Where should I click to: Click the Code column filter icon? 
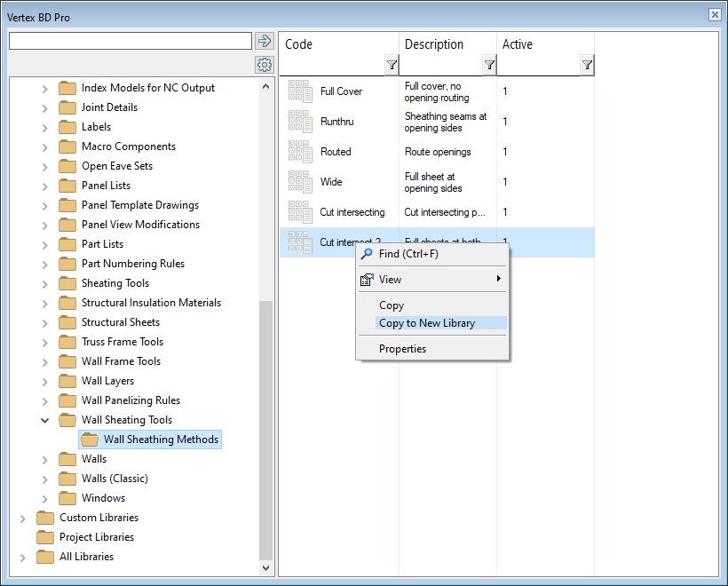[392, 65]
